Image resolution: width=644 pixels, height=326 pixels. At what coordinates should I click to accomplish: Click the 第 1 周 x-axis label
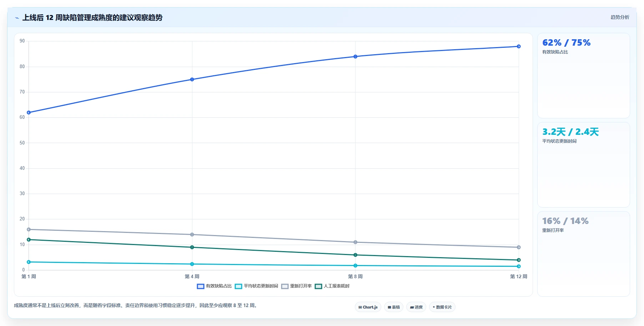[x=29, y=276]
